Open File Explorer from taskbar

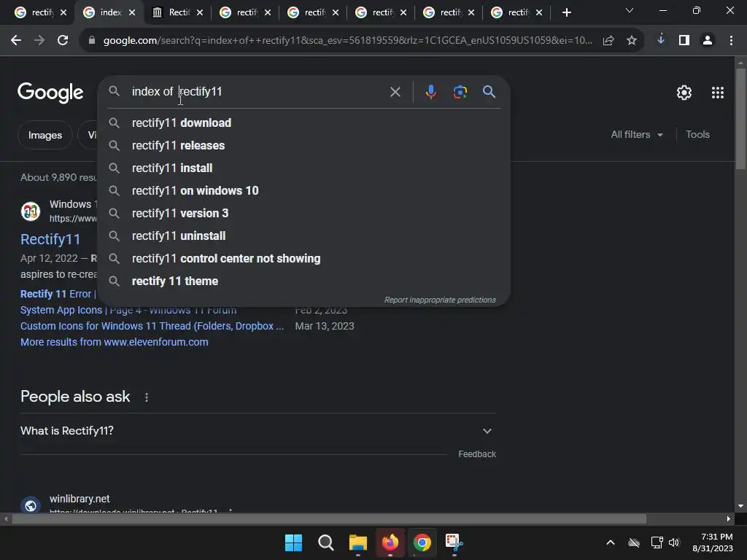tap(357, 542)
